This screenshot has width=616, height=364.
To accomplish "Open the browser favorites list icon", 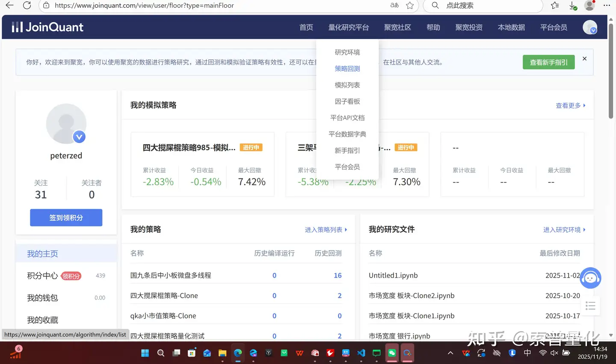I will [555, 5].
